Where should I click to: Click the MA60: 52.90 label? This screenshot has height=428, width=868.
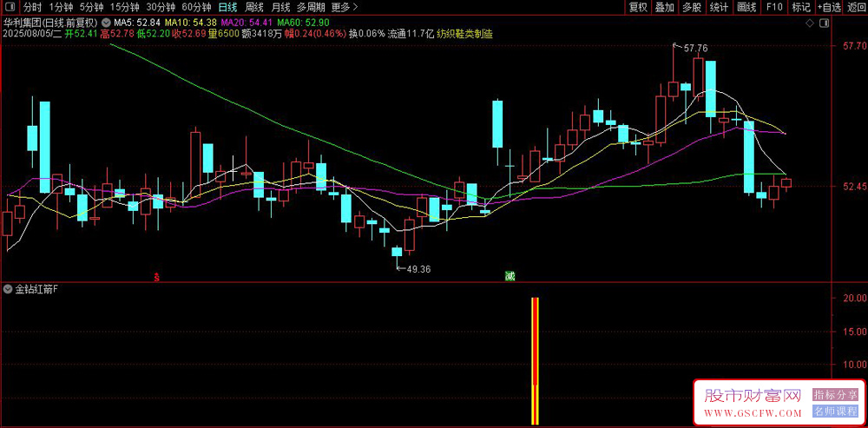[x=303, y=23]
